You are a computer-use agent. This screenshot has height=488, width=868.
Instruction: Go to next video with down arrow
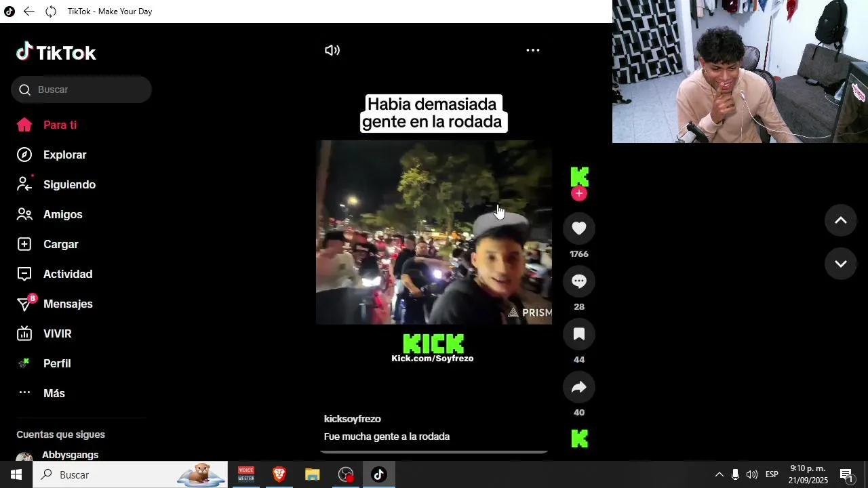[841, 264]
